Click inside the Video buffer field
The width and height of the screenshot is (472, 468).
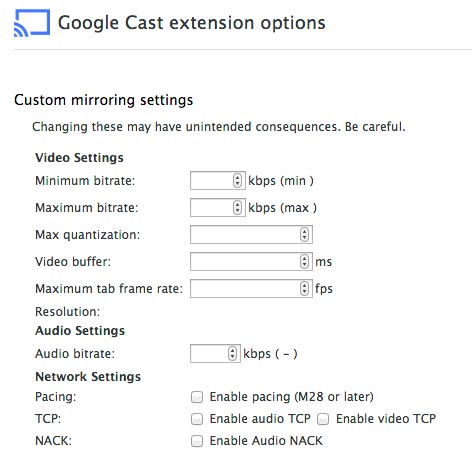(x=251, y=261)
